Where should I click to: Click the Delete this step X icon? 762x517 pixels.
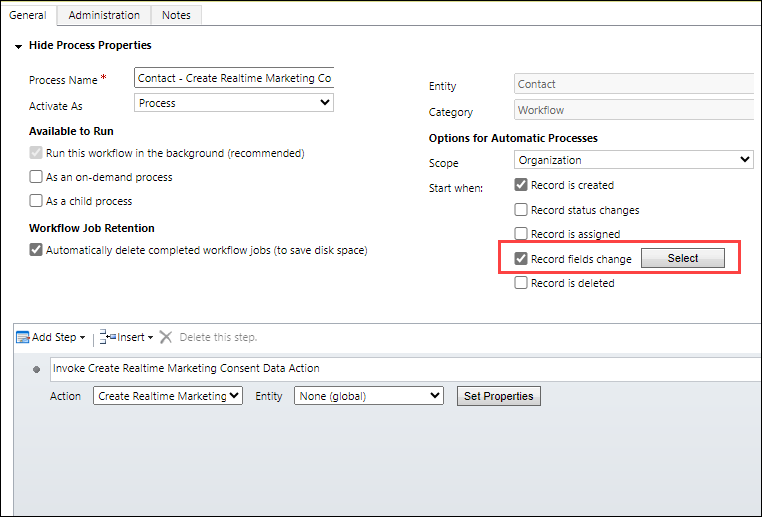click(x=166, y=338)
